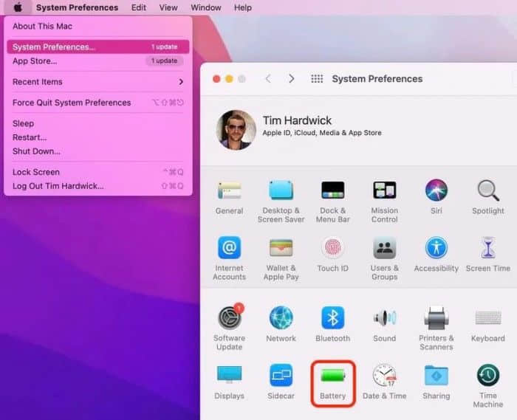Open the System Preferences app menu
The height and width of the screenshot is (420, 517).
point(77,7)
